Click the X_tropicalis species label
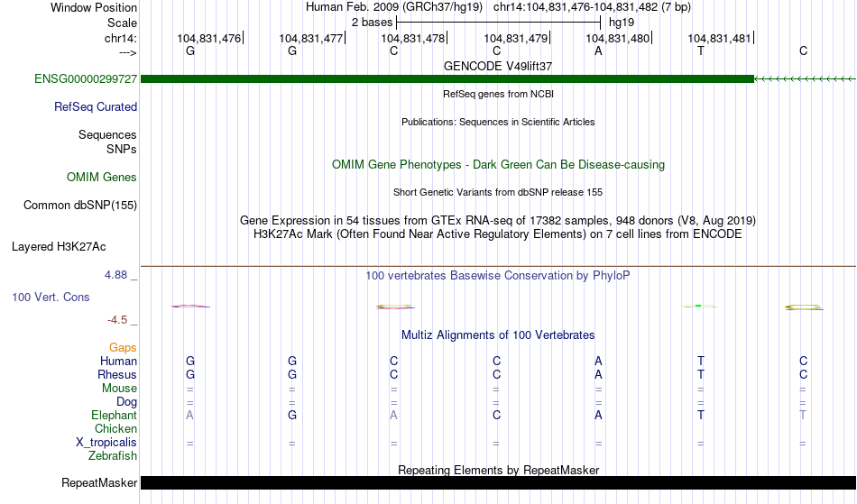Screen dimensions: 857x504 106,443
